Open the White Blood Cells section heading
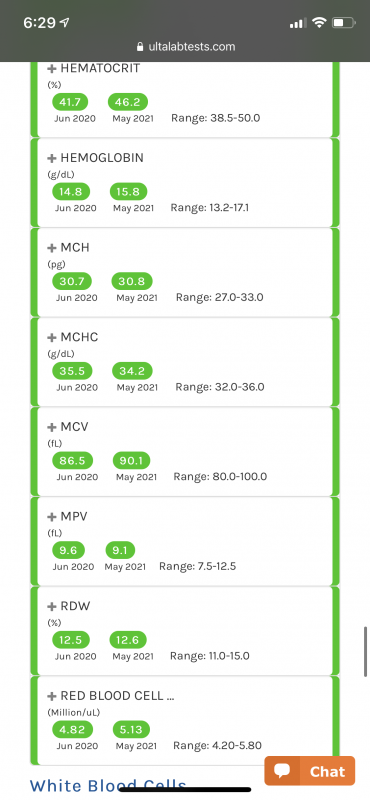Viewport: 370px width, 800px height. 108,786
